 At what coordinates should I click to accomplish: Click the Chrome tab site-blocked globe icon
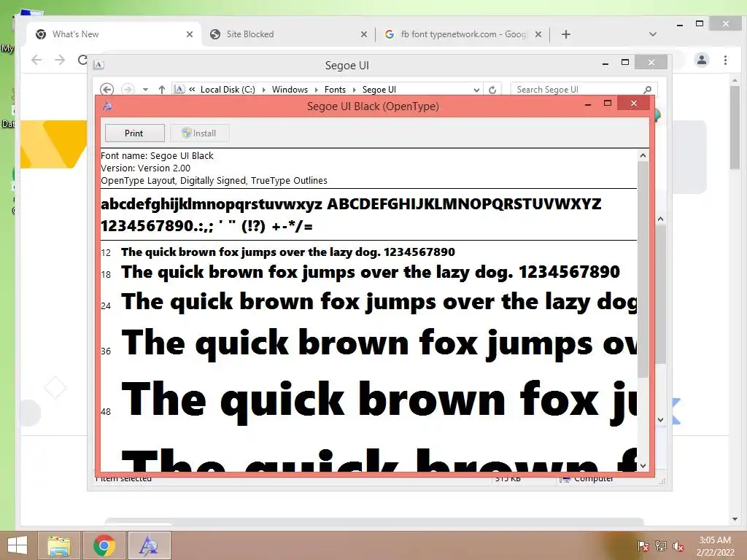pyautogui.click(x=215, y=34)
